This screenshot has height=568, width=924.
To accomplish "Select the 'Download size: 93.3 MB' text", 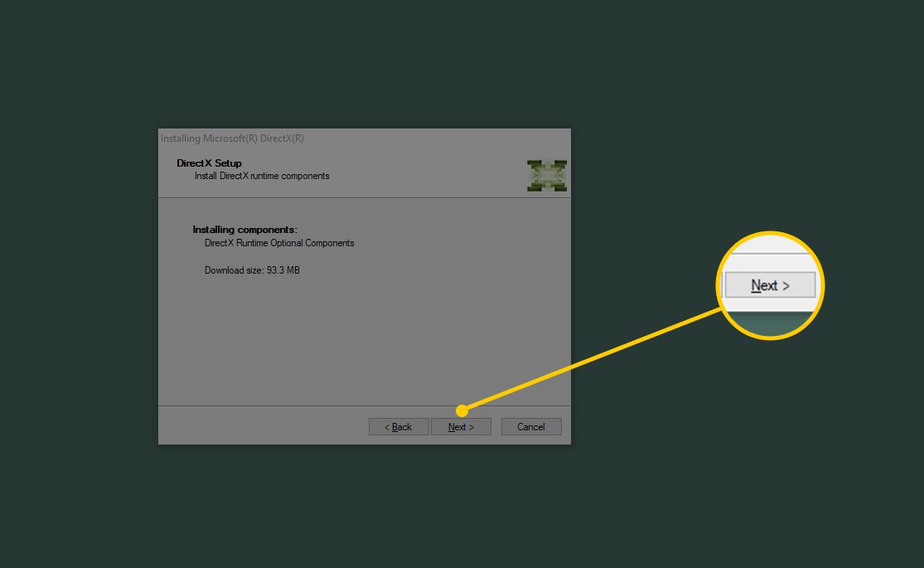I will coord(252,270).
